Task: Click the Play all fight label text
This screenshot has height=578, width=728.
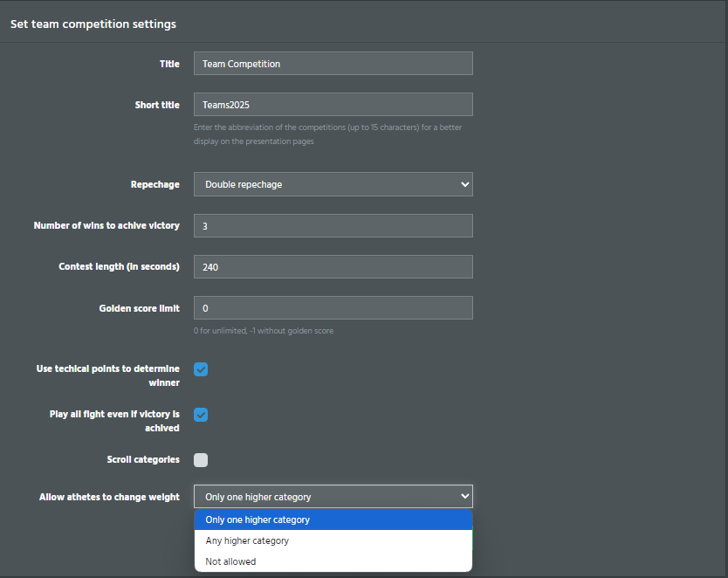Action: point(114,421)
